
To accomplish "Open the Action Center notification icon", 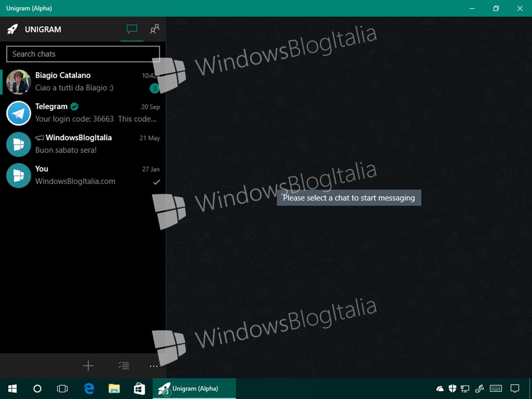I will click(x=515, y=389).
